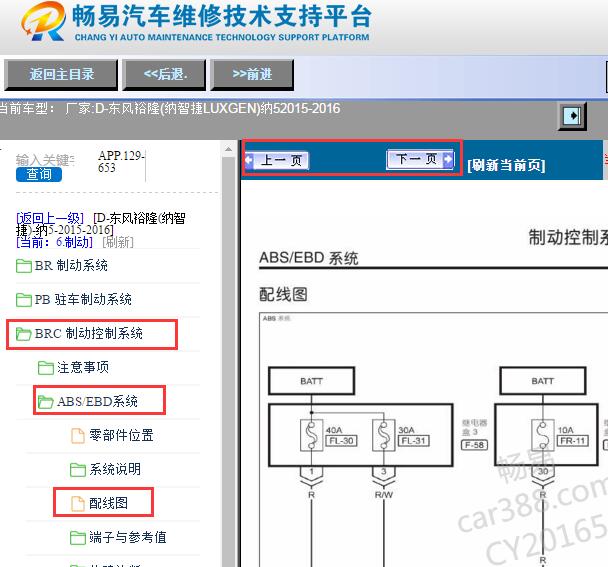
Task: Click the keyword search input field
Action: [46, 160]
